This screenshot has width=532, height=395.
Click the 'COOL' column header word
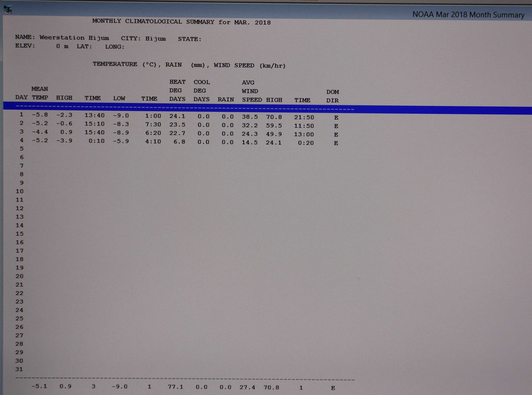click(201, 82)
